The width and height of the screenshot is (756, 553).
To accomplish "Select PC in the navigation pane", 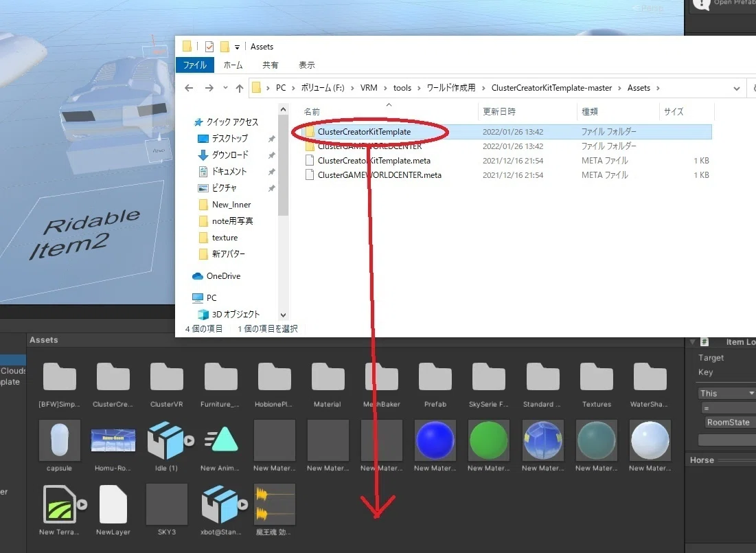I will tap(211, 297).
